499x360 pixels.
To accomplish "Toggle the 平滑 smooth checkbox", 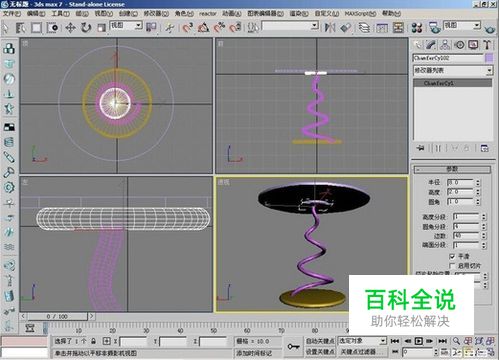I will 452,256.
